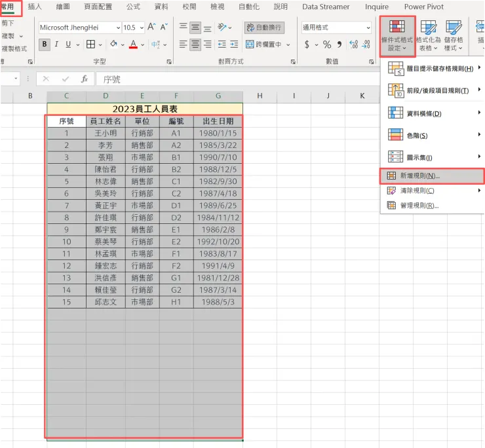Apply Percent Style icon
This screenshot has height=448, width=485.
click(327, 45)
